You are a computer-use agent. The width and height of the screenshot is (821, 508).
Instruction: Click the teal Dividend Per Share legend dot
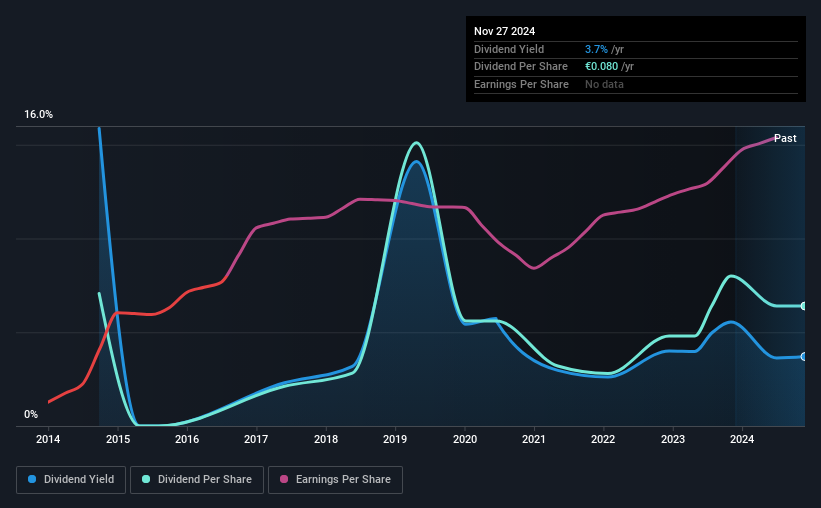[146, 479]
